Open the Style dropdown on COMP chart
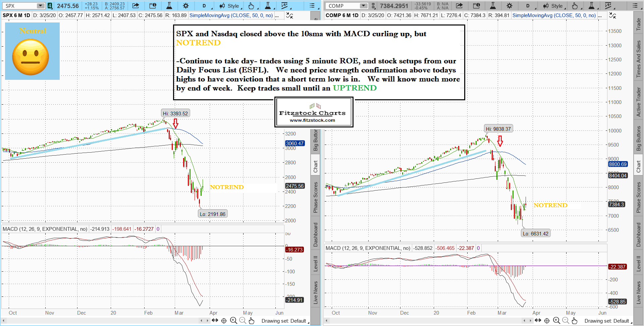 coord(554,6)
